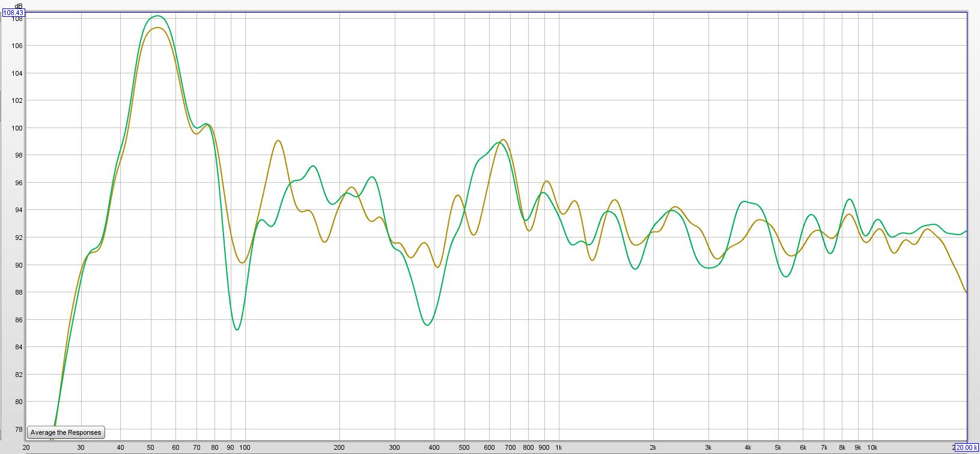Click the 84 label on the dB axis

tap(19, 347)
